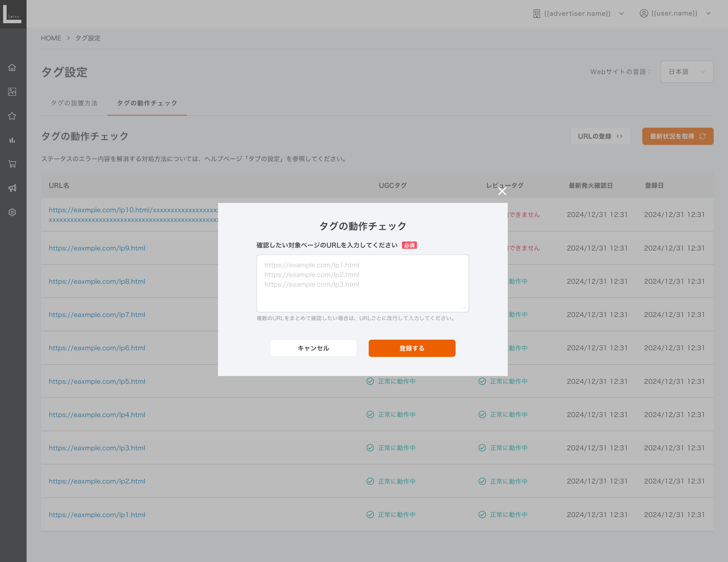Open the lp5.html URL link
The height and width of the screenshot is (562, 728).
pos(97,381)
